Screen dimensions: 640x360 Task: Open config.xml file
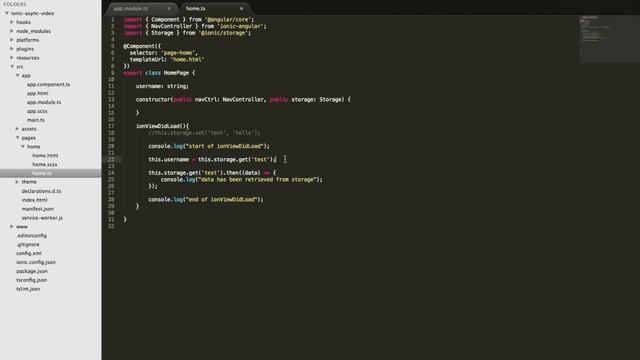coord(29,253)
